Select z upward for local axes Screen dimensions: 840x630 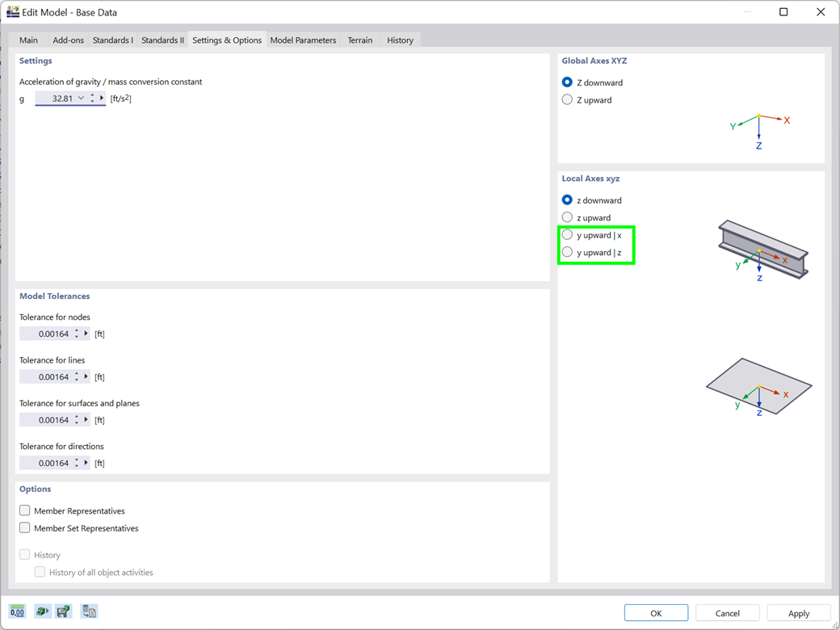[567, 217]
